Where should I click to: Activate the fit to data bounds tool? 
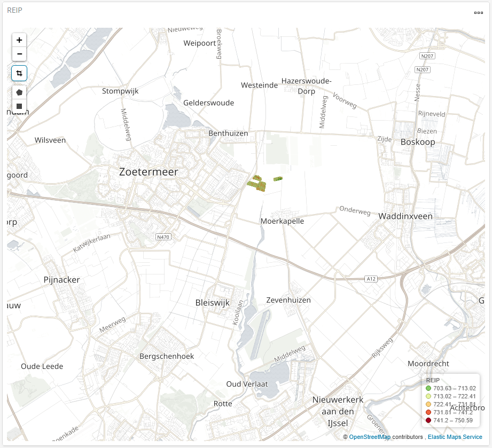point(19,73)
